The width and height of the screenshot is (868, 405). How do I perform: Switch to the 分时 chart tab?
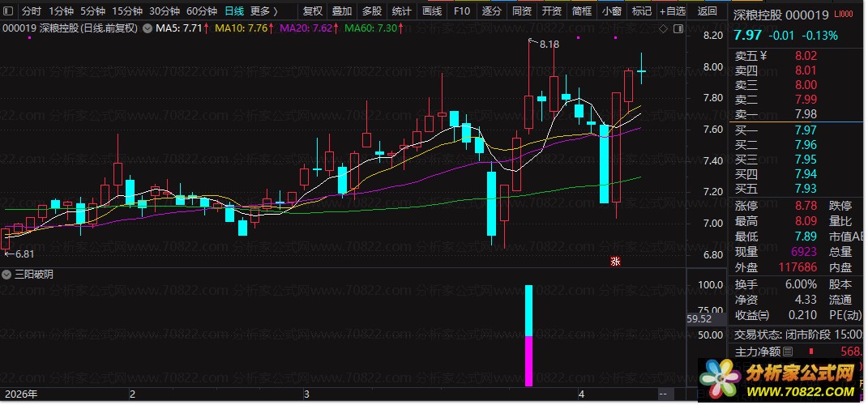pos(32,11)
